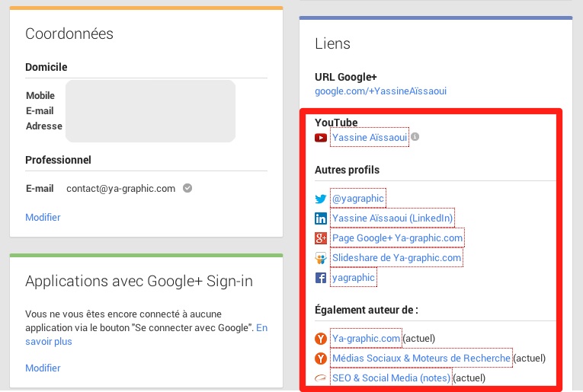This screenshot has width=583, height=392.
Task: Open the @yagraphic Twitter link
Action: 357,199
